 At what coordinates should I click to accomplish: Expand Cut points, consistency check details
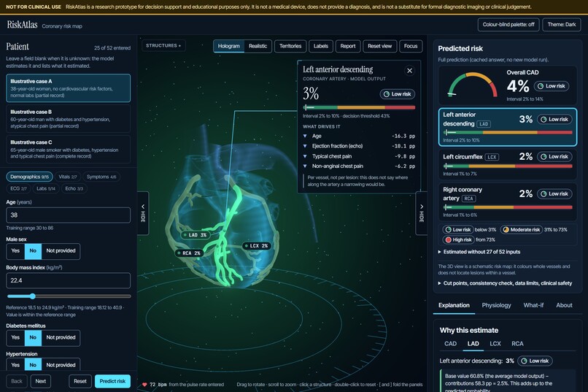point(505,283)
